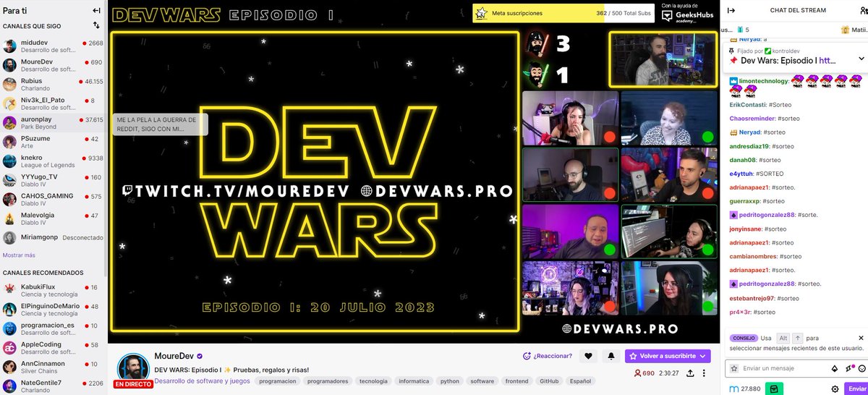Open emote picker smiley icon

coord(862,368)
